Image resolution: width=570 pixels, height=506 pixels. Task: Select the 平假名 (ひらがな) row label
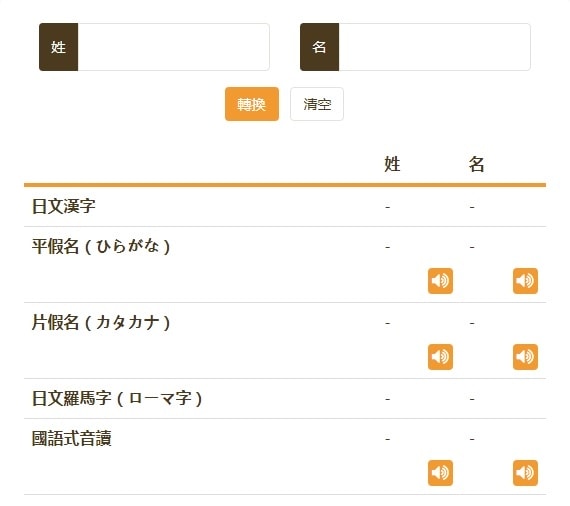click(x=101, y=246)
